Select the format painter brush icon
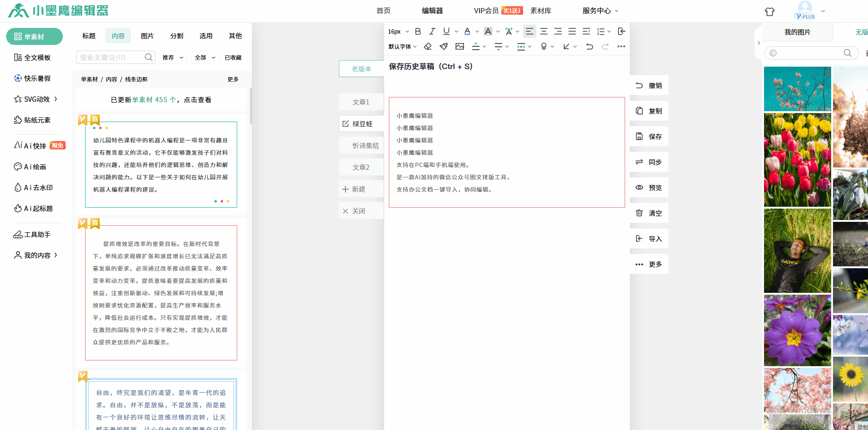The height and width of the screenshot is (430, 868). point(444,46)
